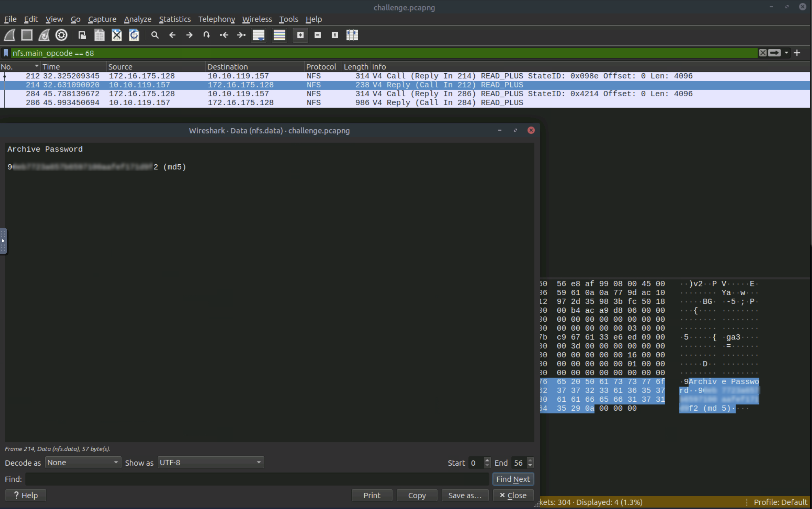Click the Print button

372,495
